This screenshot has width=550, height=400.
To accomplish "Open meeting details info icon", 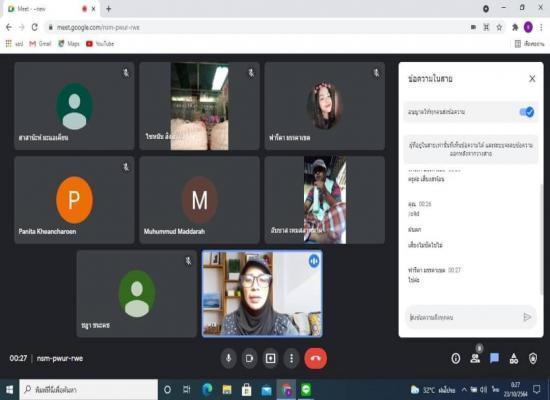I will 456,358.
